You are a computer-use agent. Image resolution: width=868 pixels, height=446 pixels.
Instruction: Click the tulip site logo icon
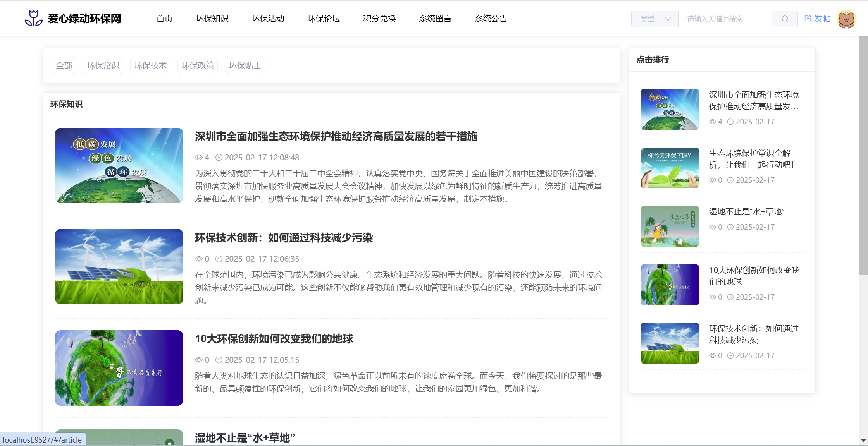34,18
